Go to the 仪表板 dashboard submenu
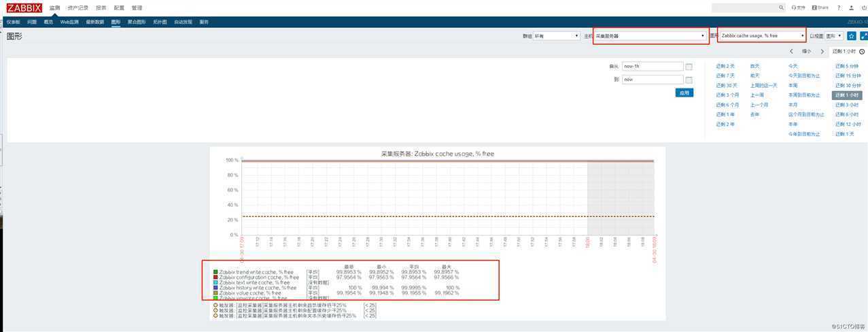The width and height of the screenshot is (868, 332). [x=13, y=22]
